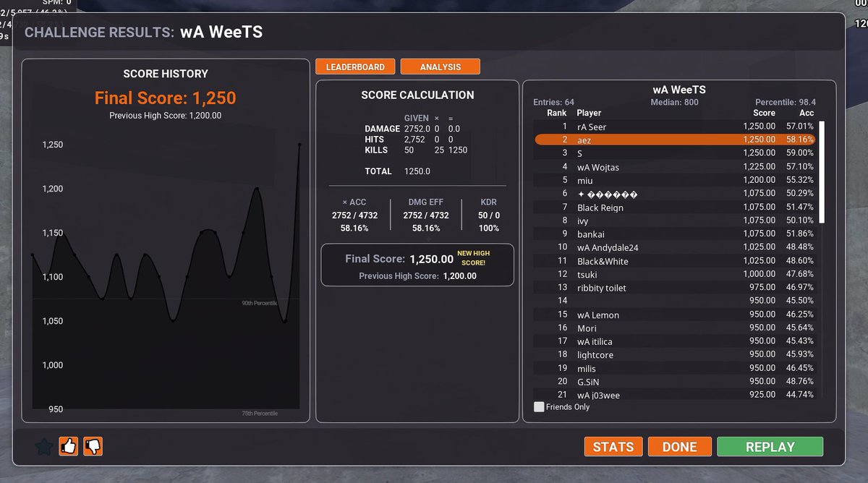This screenshot has width=868, height=483.
Task: Select leaderboard row for ribbity toilet
Action: [674, 288]
